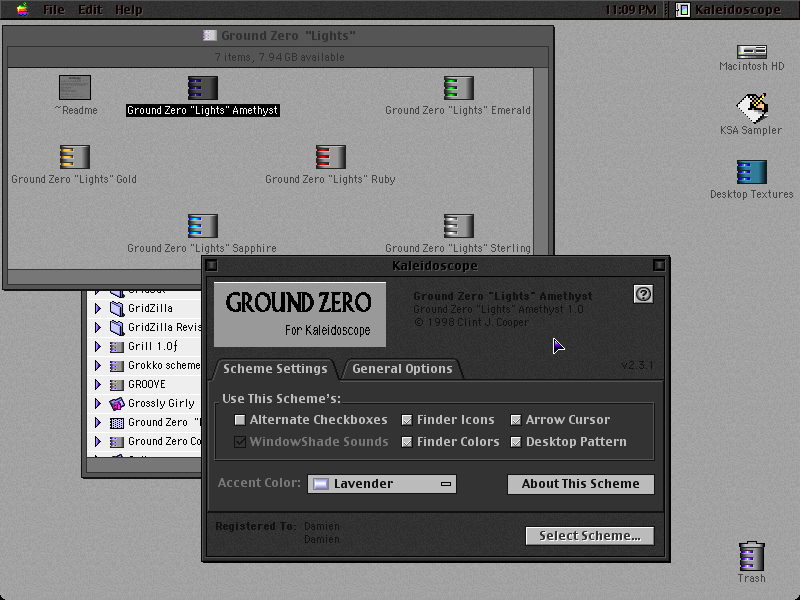
Task: Click the "GridZilla" row label in the list
Action: pos(150,309)
